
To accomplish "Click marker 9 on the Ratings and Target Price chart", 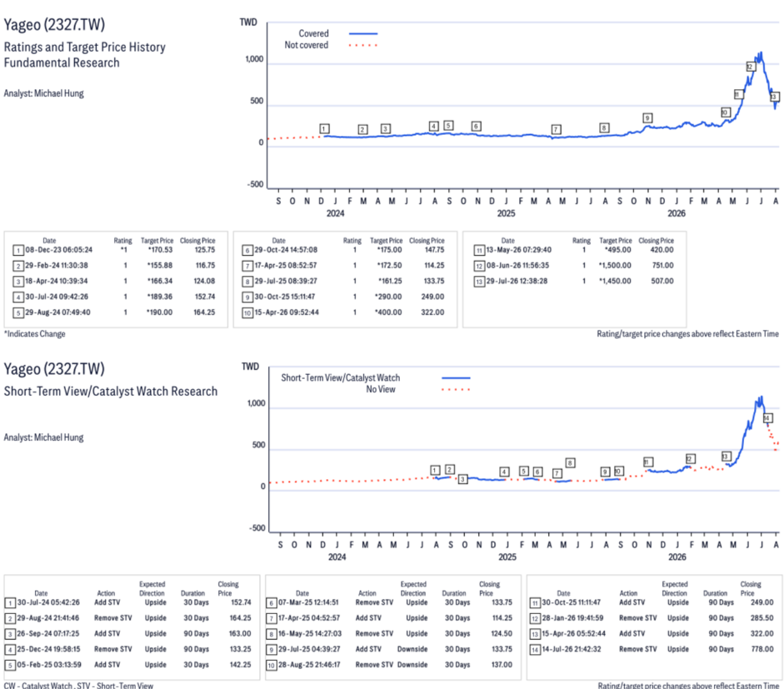I will (647, 118).
